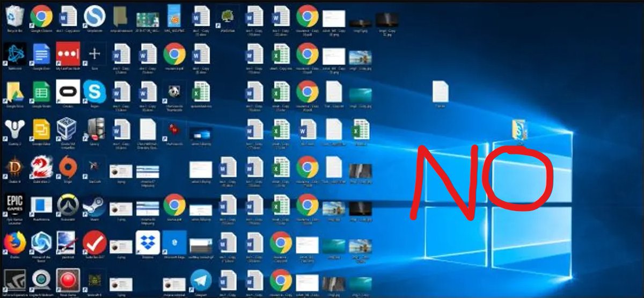Open the Epic Games Launcher
Viewport: 644px width, 298px height.
coord(14,205)
